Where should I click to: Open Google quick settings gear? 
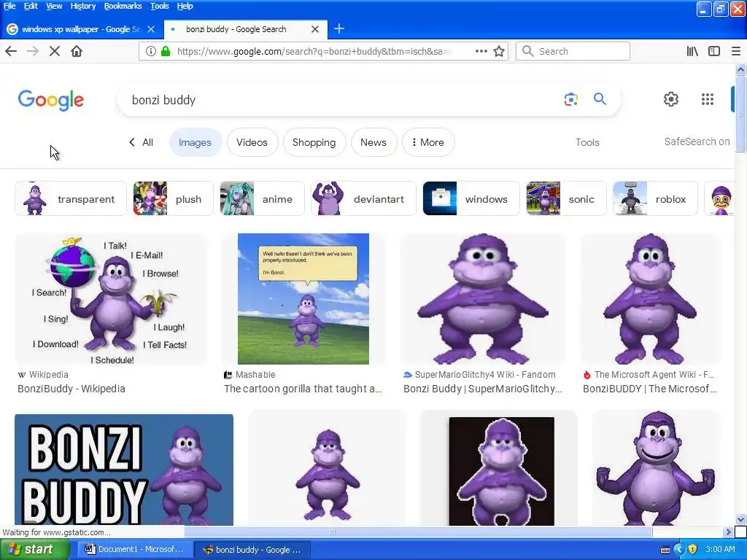tap(671, 99)
